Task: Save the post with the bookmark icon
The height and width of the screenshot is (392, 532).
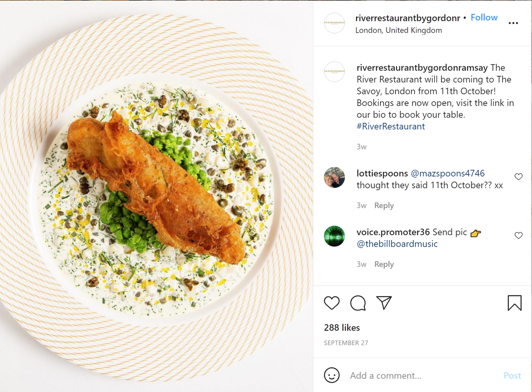Action: tap(514, 303)
